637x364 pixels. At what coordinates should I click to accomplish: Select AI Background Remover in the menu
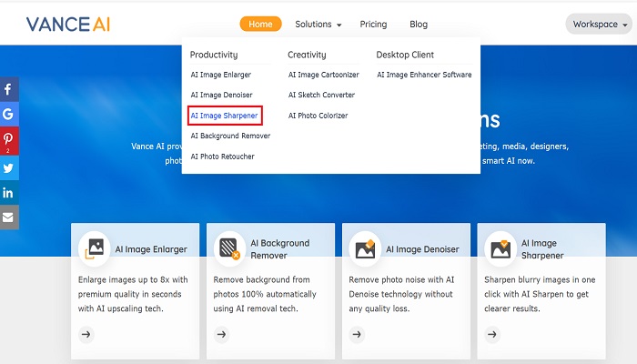pyautogui.click(x=231, y=136)
